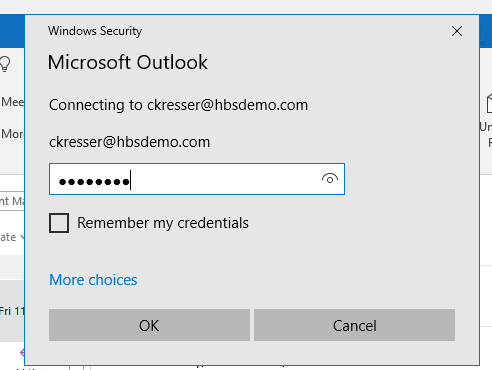Screen dimensions: 492x370
Task: Open the partially hidden More ribbon option
Action: [12, 134]
